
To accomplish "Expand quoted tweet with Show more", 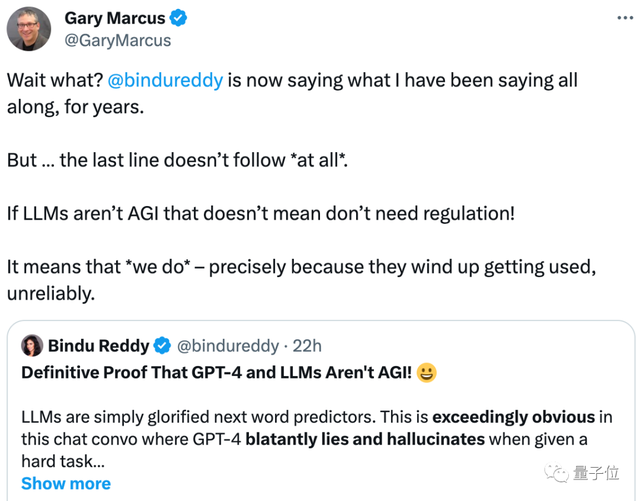I will point(65,484).
